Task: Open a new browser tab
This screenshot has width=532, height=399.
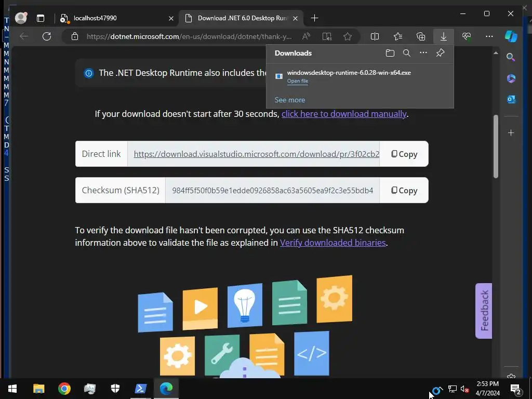Action: 314,18
